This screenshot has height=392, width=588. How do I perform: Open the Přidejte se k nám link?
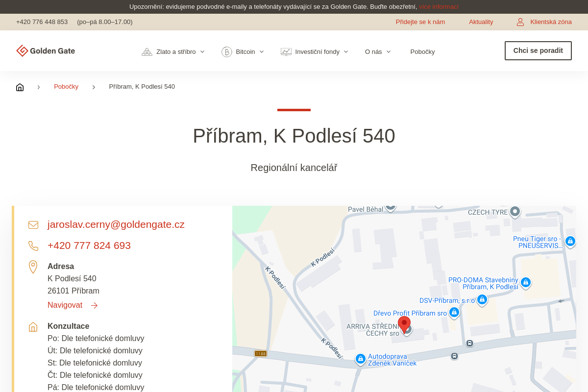[x=420, y=22]
